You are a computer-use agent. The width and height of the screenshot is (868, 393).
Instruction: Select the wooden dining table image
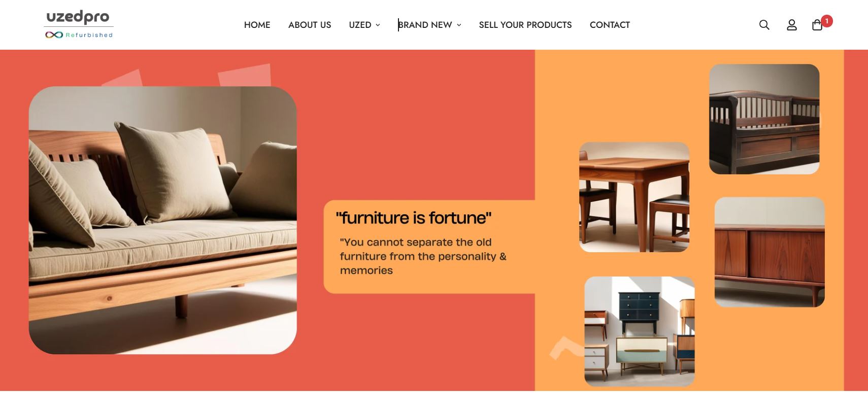click(634, 197)
